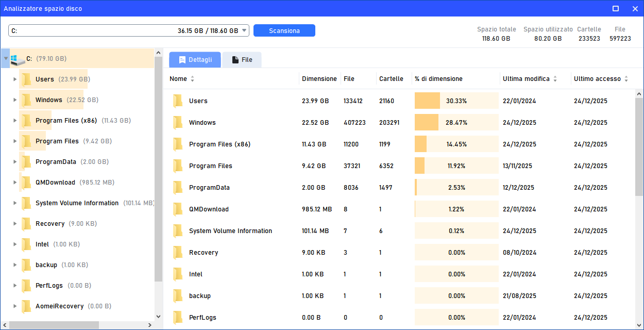Viewport: 644px width, 330px height.
Task: Click the Files column header
Action: (x=349, y=79)
